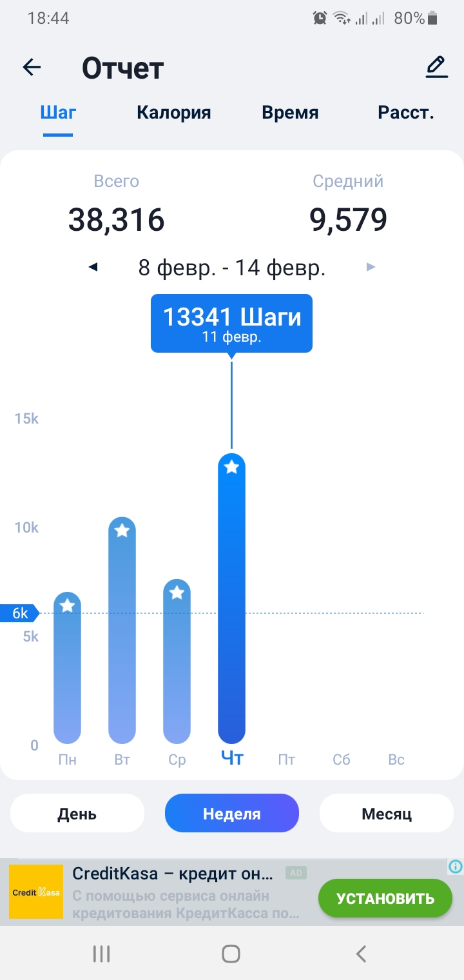The height and width of the screenshot is (980, 464).
Task: Select the Месяц view
Action: pos(387,814)
